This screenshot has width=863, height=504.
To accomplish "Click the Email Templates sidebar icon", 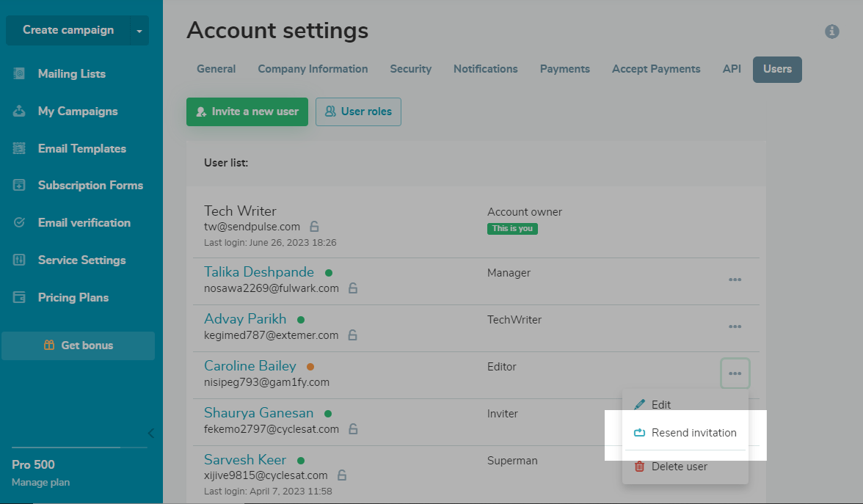I will point(20,148).
